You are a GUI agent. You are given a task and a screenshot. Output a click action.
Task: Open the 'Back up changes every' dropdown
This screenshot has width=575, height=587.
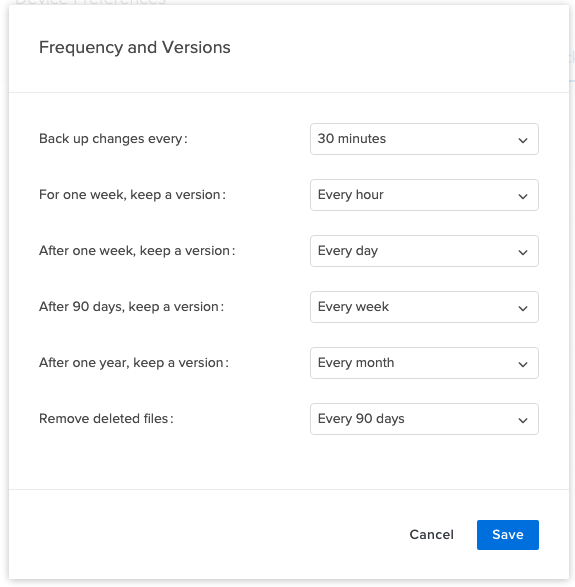click(424, 139)
